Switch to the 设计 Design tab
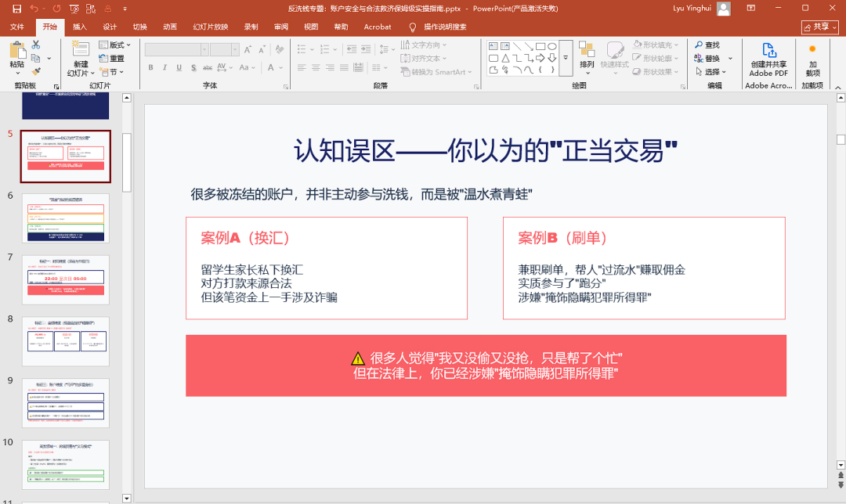This screenshot has height=504, width=846. pyautogui.click(x=110, y=27)
